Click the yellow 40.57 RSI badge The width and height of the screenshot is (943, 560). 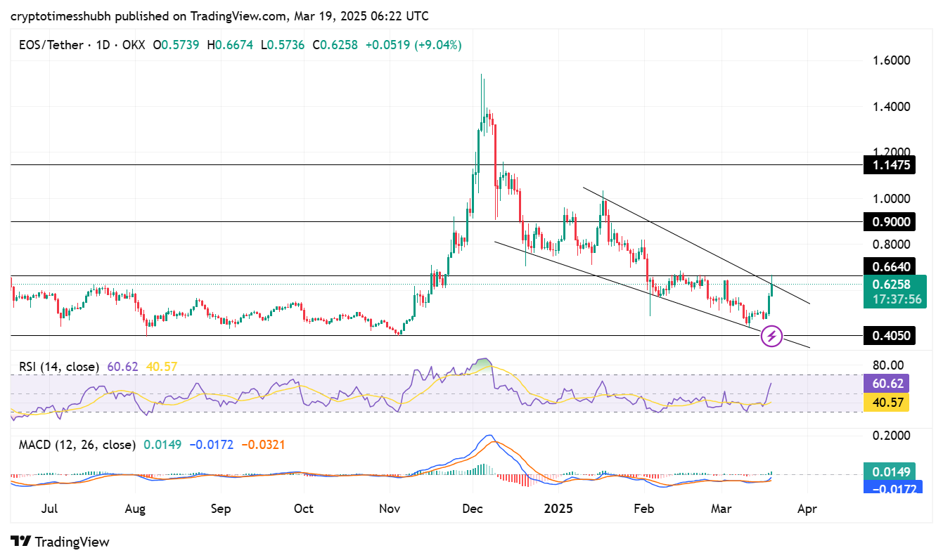889,402
